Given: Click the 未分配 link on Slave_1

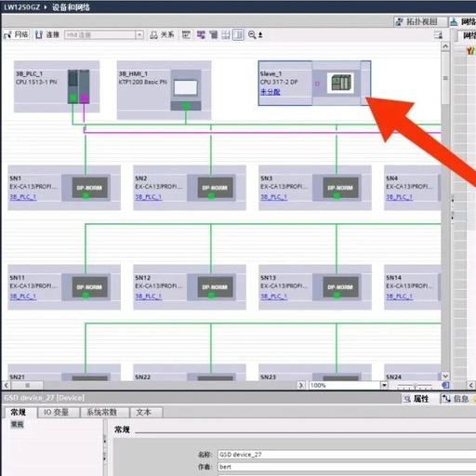Looking at the screenshot, I should pos(271,92).
